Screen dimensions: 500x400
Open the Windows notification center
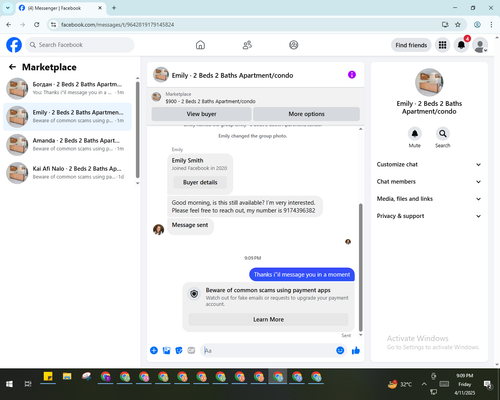[x=488, y=384]
